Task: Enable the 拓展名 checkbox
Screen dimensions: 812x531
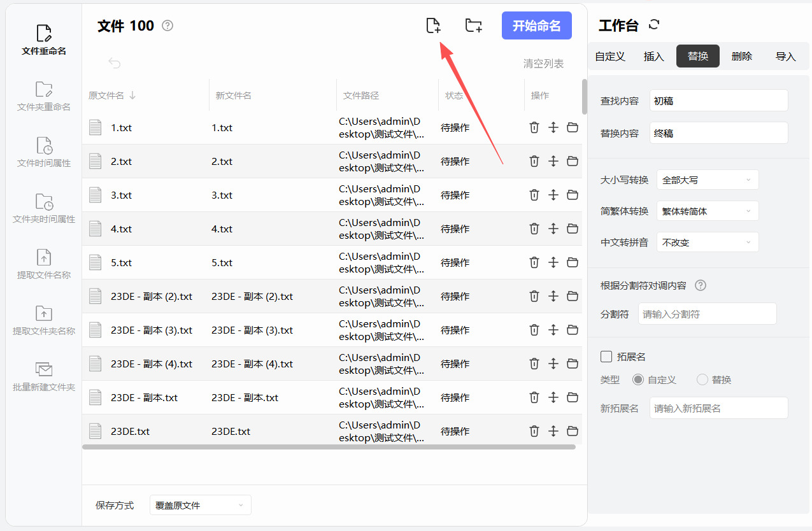Action: click(606, 357)
